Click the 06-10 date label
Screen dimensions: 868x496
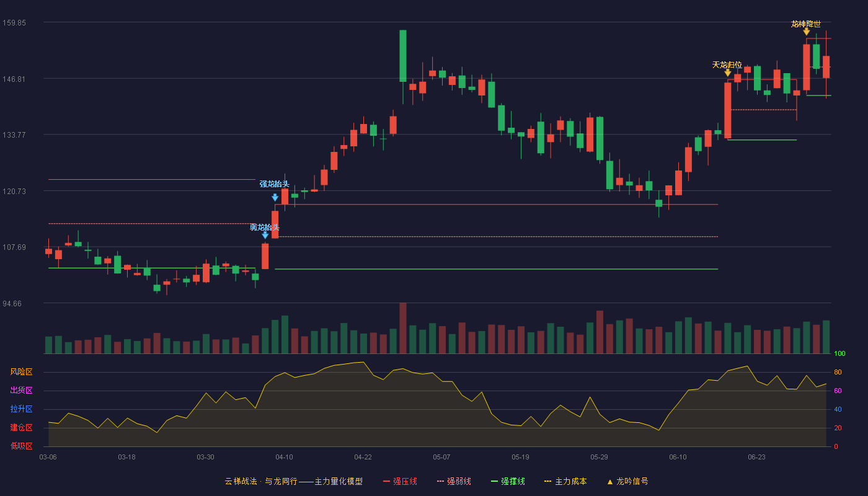(x=678, y=457)
